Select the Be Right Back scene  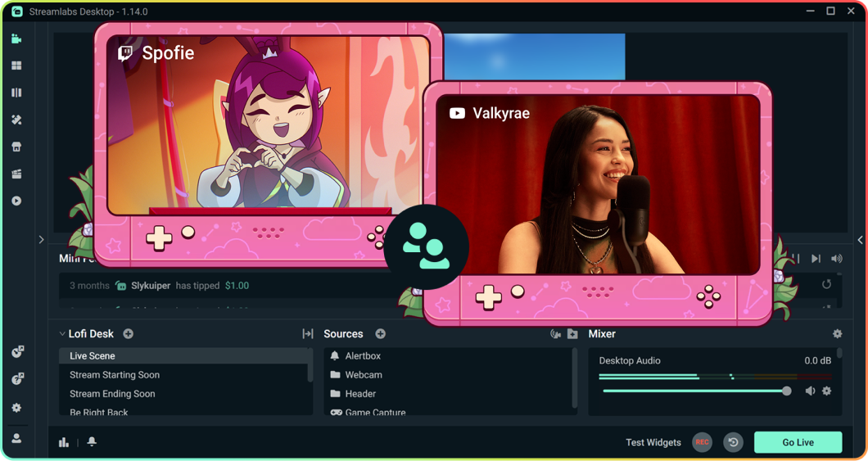coord(183,411)
